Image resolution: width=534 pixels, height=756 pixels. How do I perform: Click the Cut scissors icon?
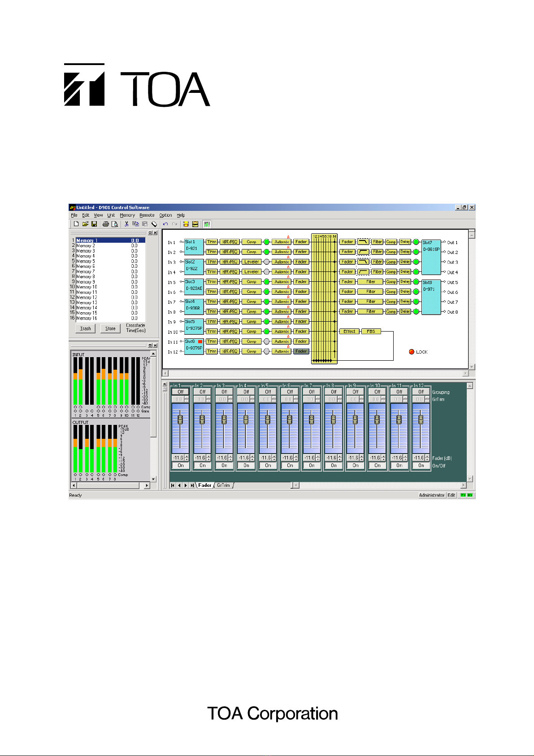[x=126, y=224]
